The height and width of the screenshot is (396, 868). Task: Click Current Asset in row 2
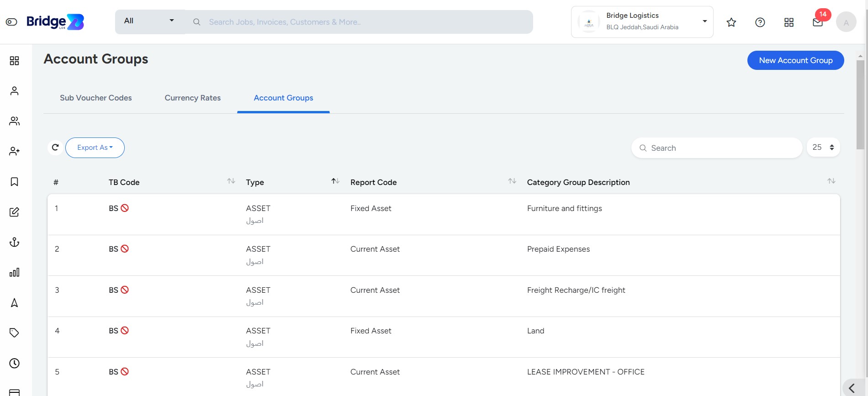tap(375, 249)
